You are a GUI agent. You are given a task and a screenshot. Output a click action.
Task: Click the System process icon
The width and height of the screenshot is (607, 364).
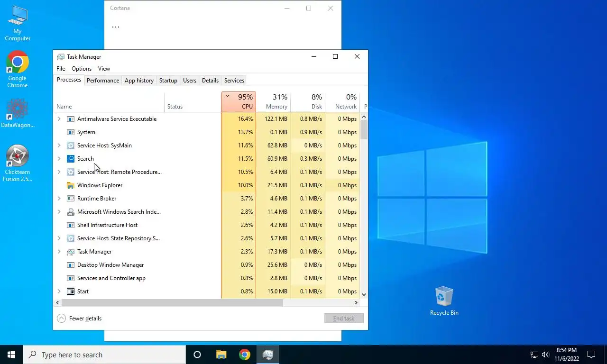(71, 132)
